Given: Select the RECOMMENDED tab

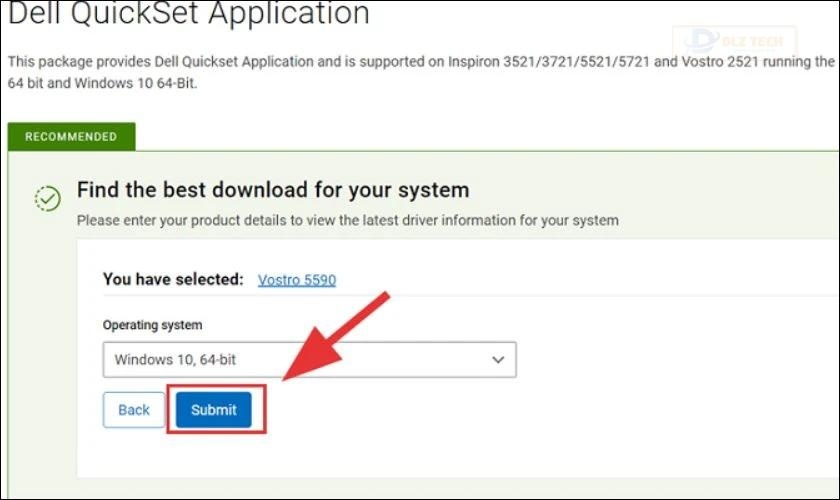Looking at the screenshot, I should [71, 136].
